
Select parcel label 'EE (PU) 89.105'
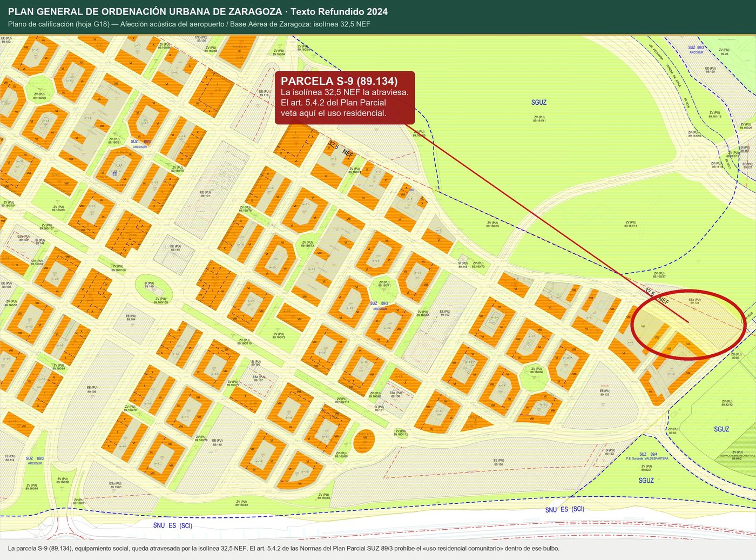[498, 462]
